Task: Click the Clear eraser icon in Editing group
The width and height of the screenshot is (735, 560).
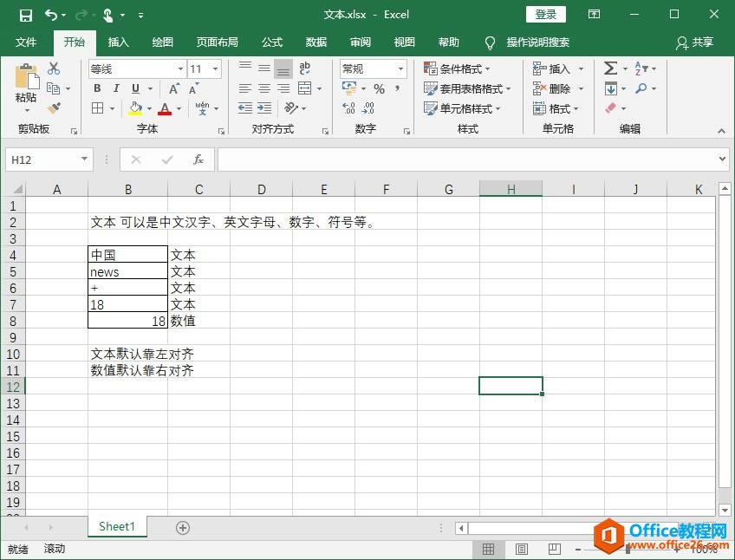Action: (x=611, y=108)
